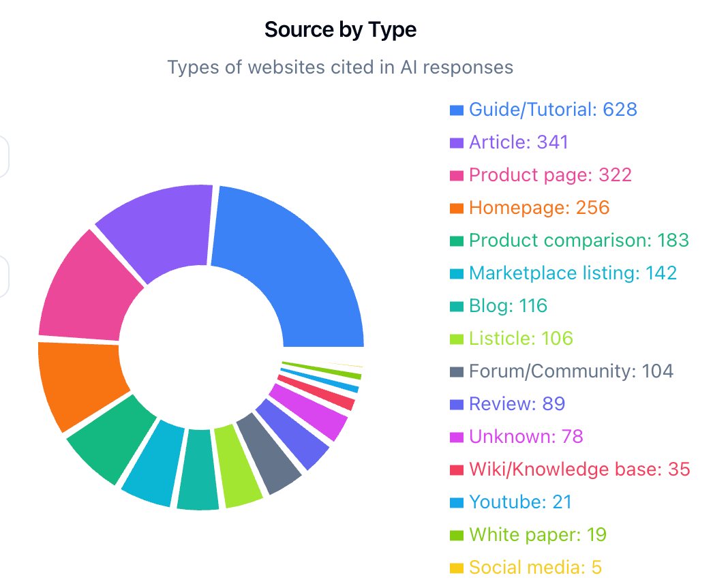Click the pink Product page legend swatch
The width and height of the screenshot is (728, 586).
coord(456,174)
